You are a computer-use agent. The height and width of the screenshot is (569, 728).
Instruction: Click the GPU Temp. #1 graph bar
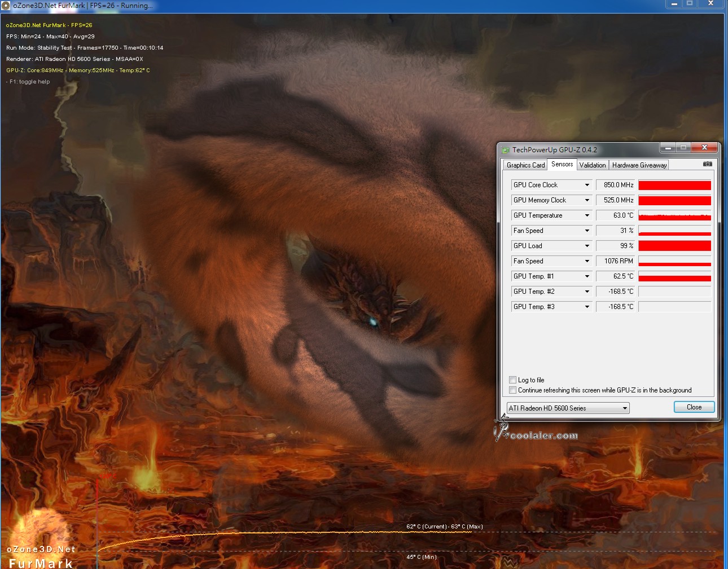pyautogui.click(x=674, y=276)
